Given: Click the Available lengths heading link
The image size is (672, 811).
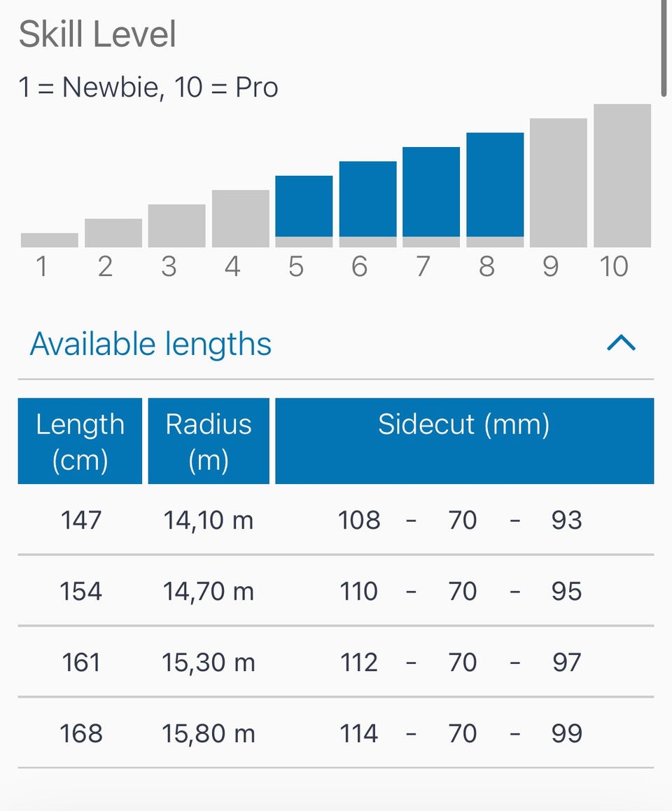Looking at the screenshot, I should pos(150,344).
